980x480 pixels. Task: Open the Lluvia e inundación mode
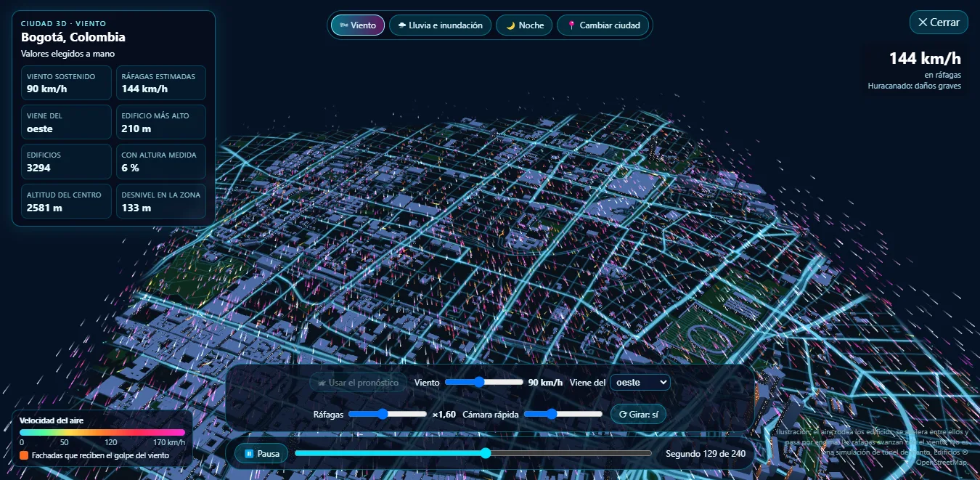click(440, 25)
